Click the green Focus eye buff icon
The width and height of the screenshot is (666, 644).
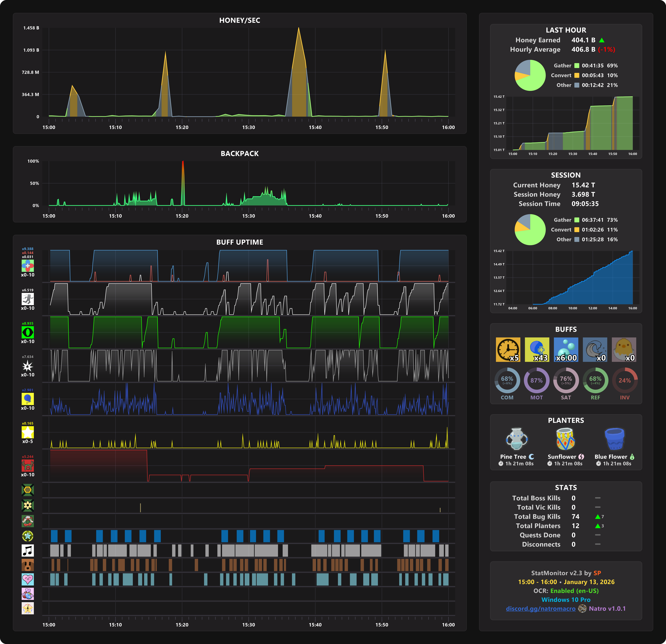(x=28, y=332)
